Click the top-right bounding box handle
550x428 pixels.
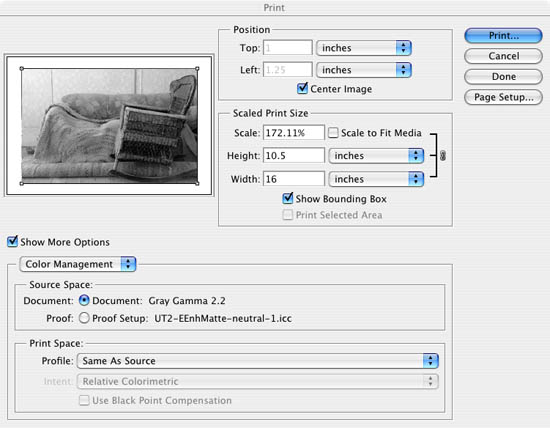click(x=197, y=68)
